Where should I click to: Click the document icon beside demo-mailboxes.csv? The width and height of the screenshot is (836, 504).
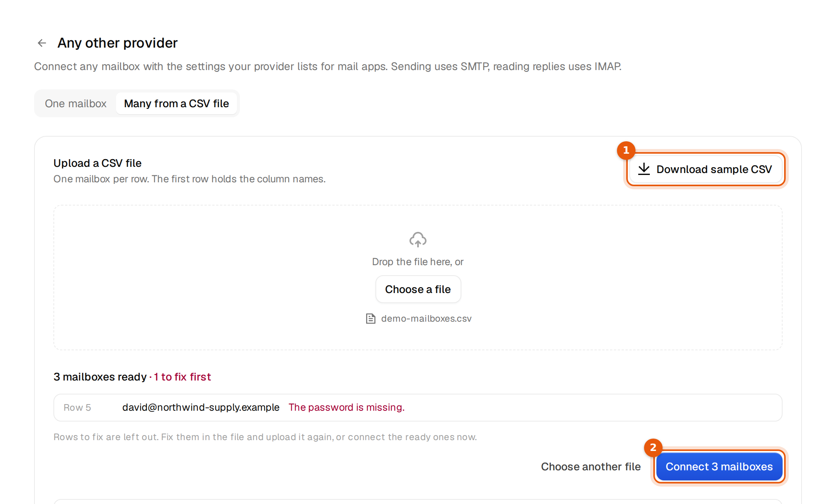(370, 319)
